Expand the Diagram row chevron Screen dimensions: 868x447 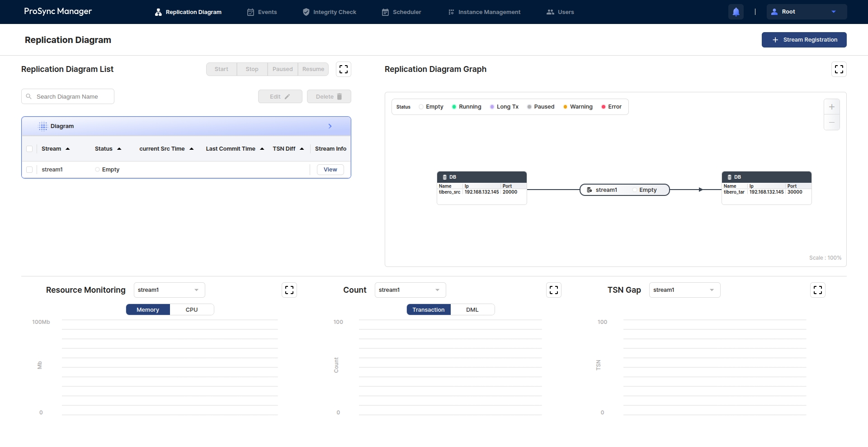(330, 126)
